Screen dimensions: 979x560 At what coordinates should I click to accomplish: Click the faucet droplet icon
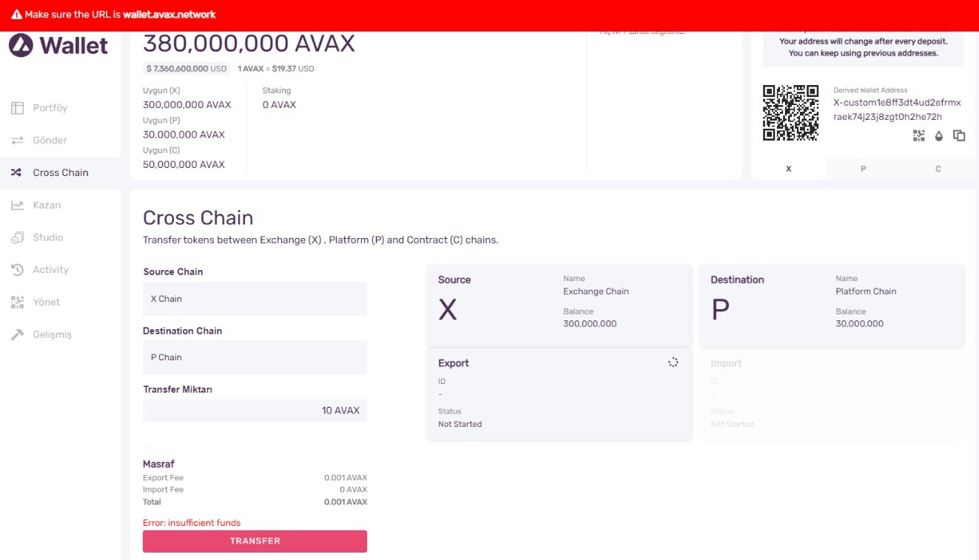(x=939, y=135)
